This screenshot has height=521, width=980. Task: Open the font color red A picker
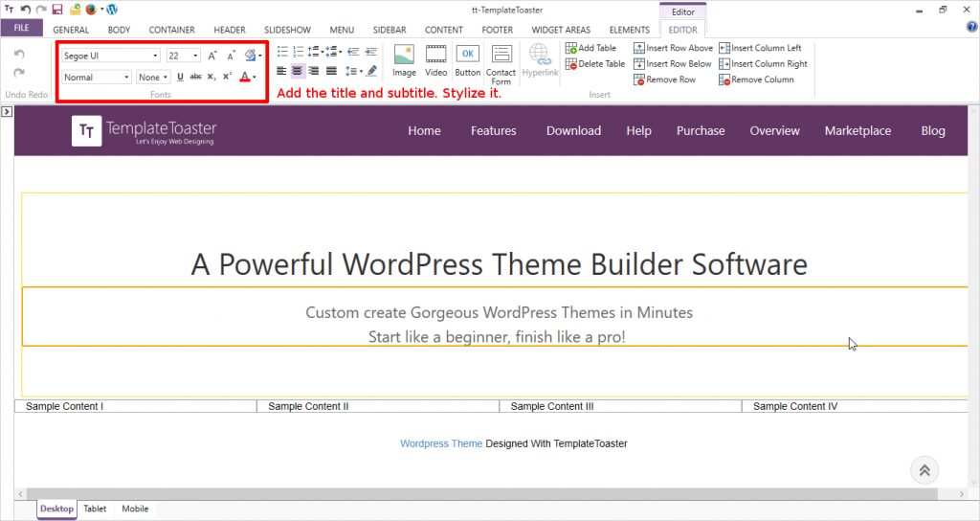click(246, 77)
